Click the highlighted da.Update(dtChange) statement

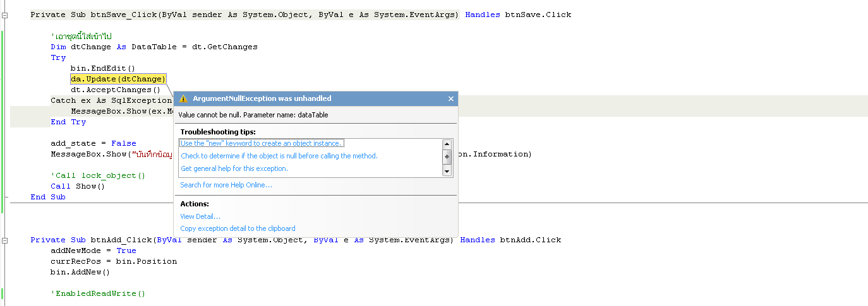pyautogui.click(x=118, y=79)
